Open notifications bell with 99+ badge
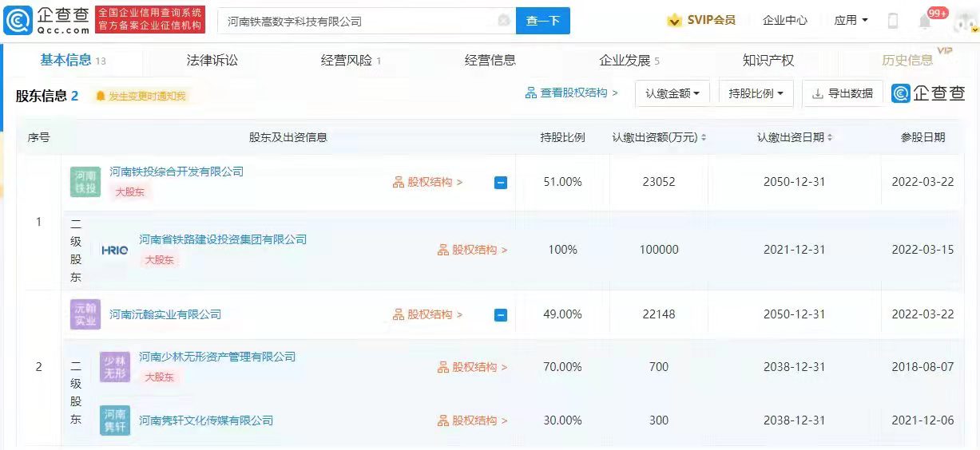 [926, 21]
